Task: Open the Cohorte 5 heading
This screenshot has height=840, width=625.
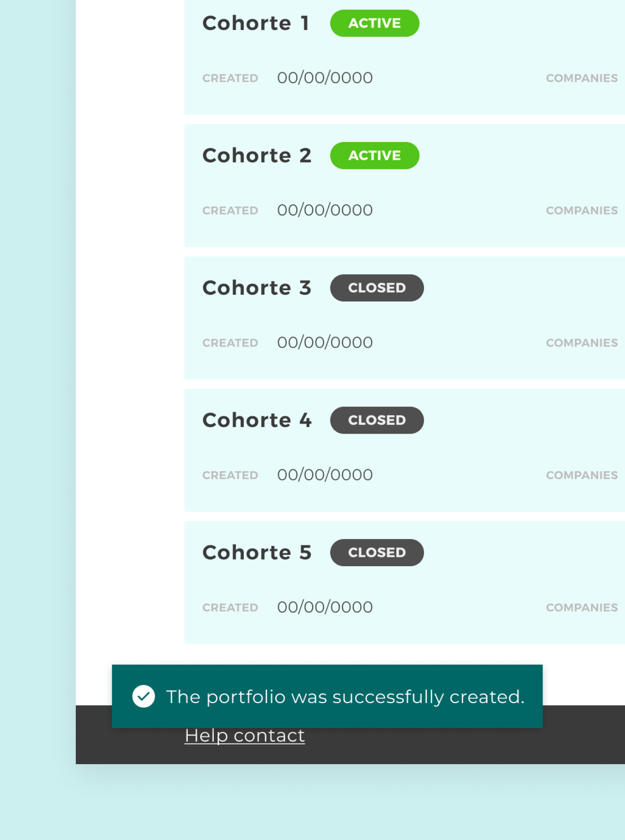Action: (257, 552)
